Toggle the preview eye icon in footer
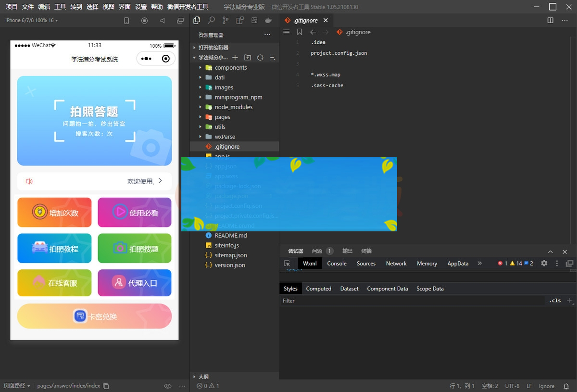The width and height of the screenshot is (577, 392). (168, 386)
